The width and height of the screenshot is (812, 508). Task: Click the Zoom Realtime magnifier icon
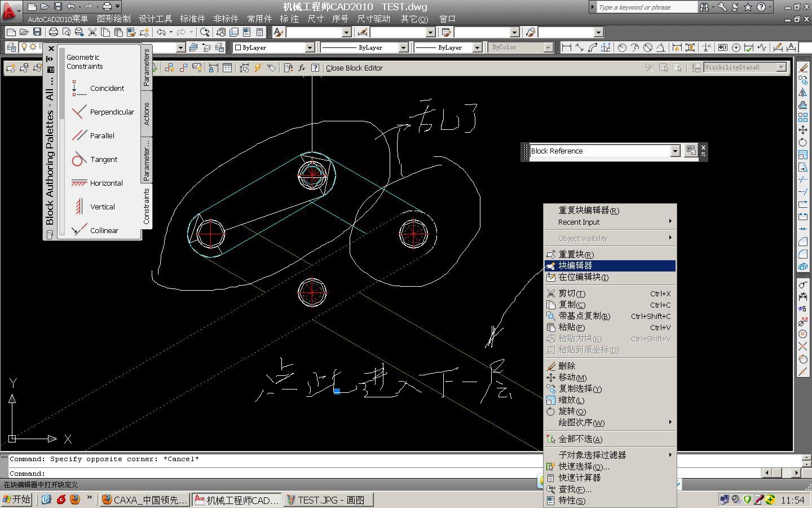[x=205, y=32]
